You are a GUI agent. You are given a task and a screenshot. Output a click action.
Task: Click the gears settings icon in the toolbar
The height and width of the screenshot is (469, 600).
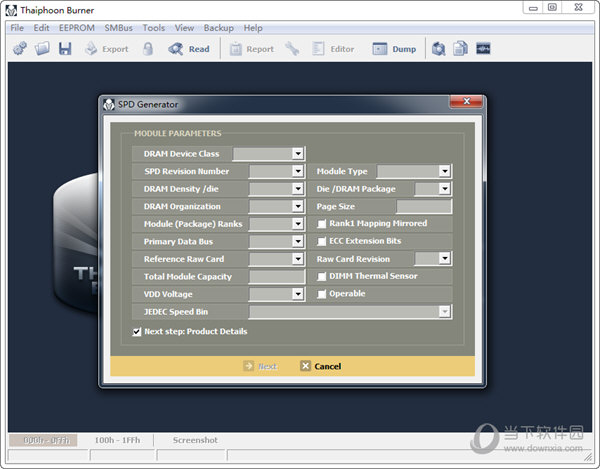point(20,49)
